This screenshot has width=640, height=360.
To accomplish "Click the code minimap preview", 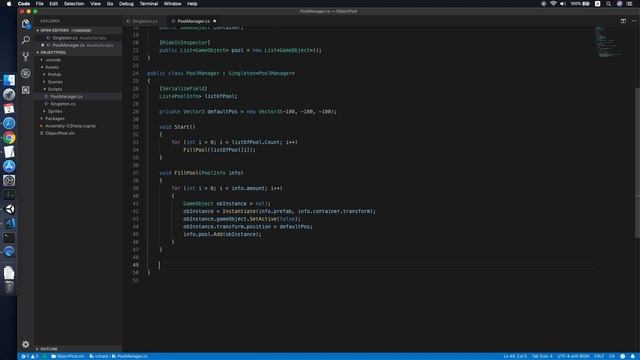I will click(608, 41).
